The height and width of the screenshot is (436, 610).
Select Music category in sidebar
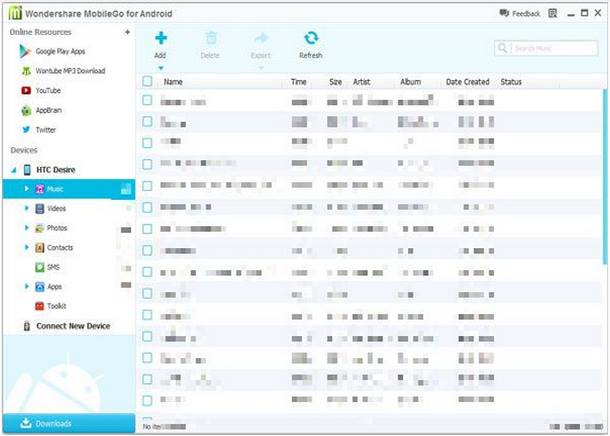pyautogui.click(x=69, y=189)
